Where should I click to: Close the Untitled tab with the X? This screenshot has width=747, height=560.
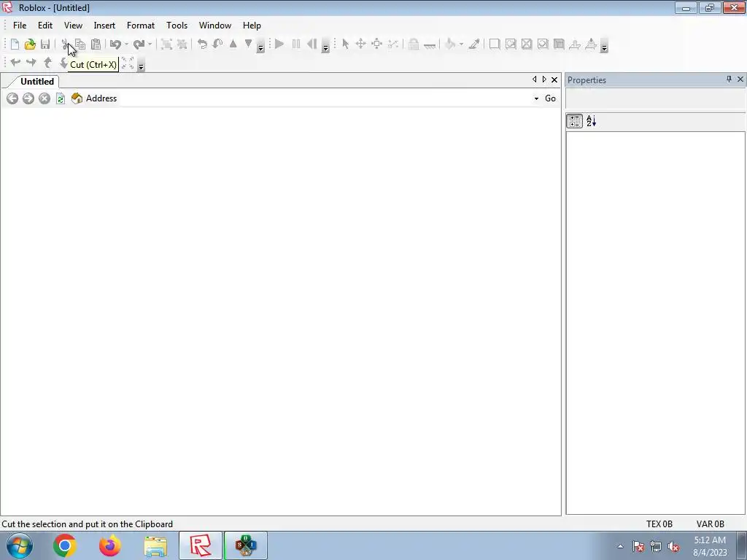[x=554, y=80]
